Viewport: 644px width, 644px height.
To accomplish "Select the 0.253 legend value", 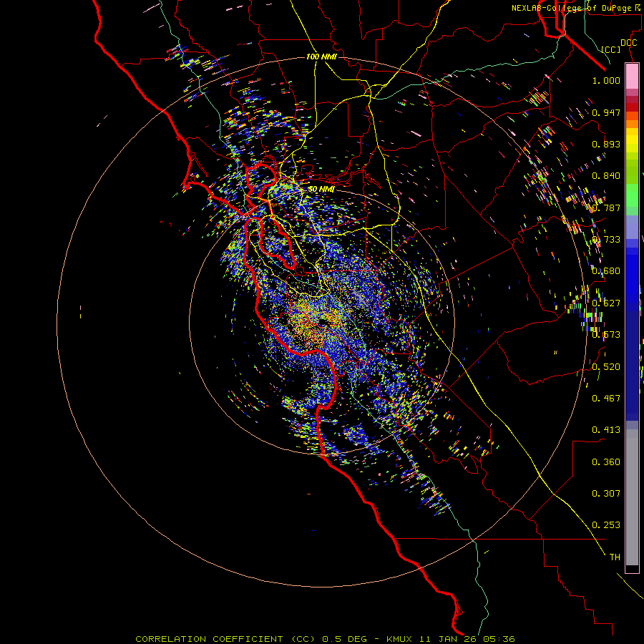I will pyautogui.click(x=606, y=525).
